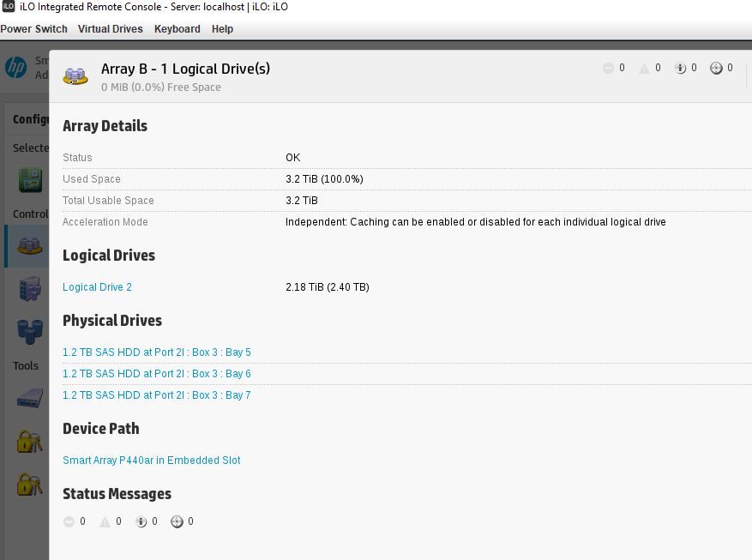Open the upper padlock and keys tool icon

click(30, 441)
